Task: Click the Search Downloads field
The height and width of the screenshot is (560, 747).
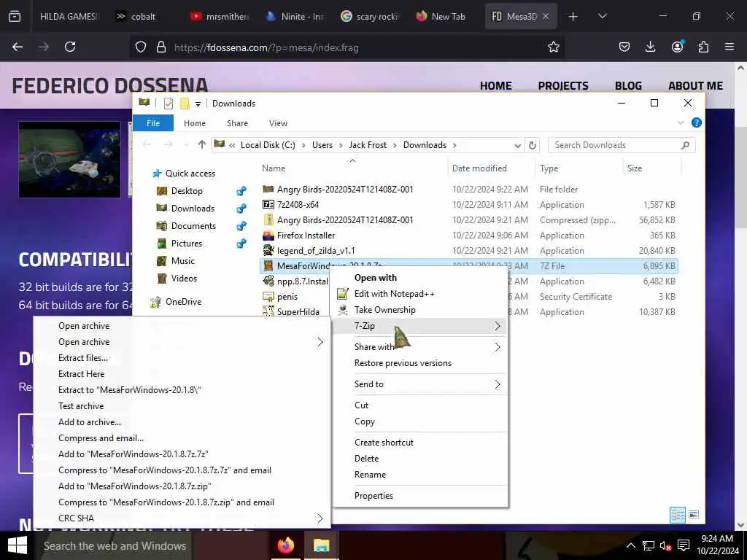Action: tap(622, 145)
